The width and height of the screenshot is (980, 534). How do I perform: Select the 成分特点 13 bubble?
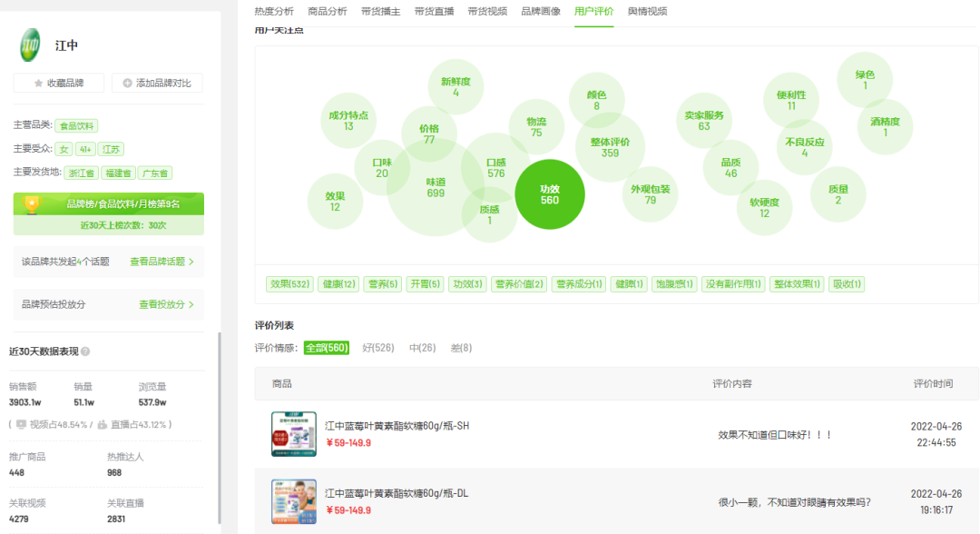[x=348, y=121]
